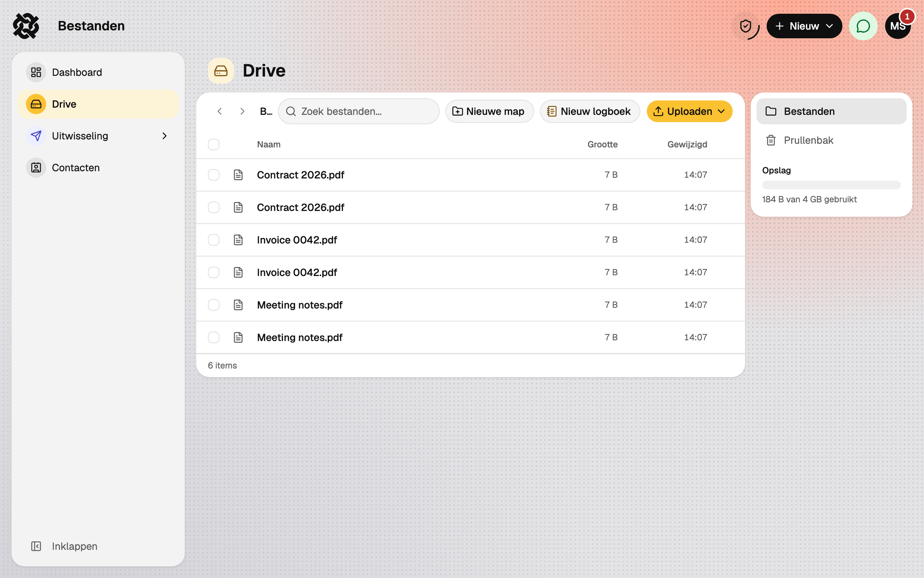Viewport: 924px width, 578px height.
Task: Click the Nieuw logboek button
Action: coord(590,111)
